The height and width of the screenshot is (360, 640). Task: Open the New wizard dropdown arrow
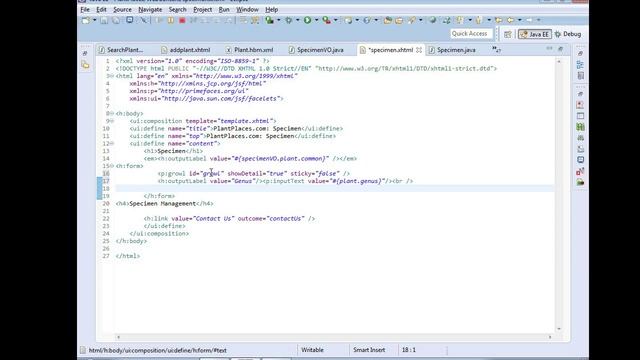[94, 20]
